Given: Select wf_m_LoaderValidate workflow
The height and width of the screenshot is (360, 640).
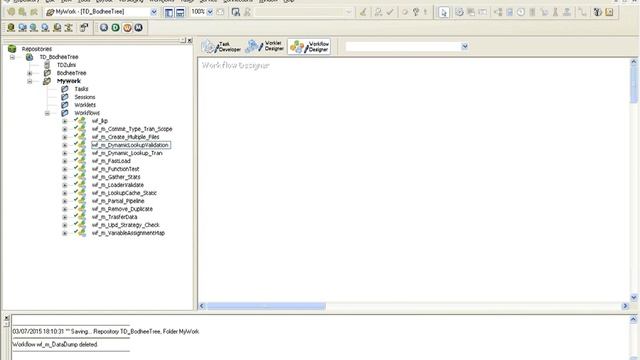Looking at the screenshot, I should [x=118, y=185].
